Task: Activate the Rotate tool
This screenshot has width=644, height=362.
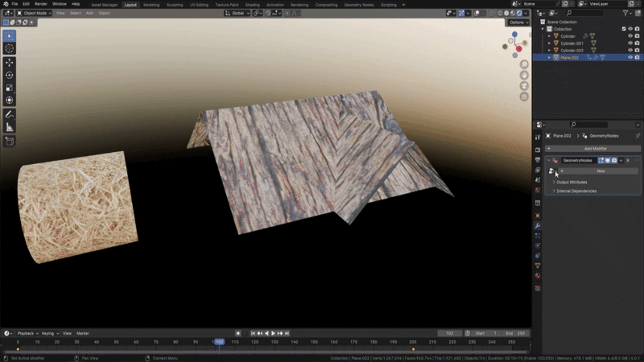Action: tap(9, 75)
